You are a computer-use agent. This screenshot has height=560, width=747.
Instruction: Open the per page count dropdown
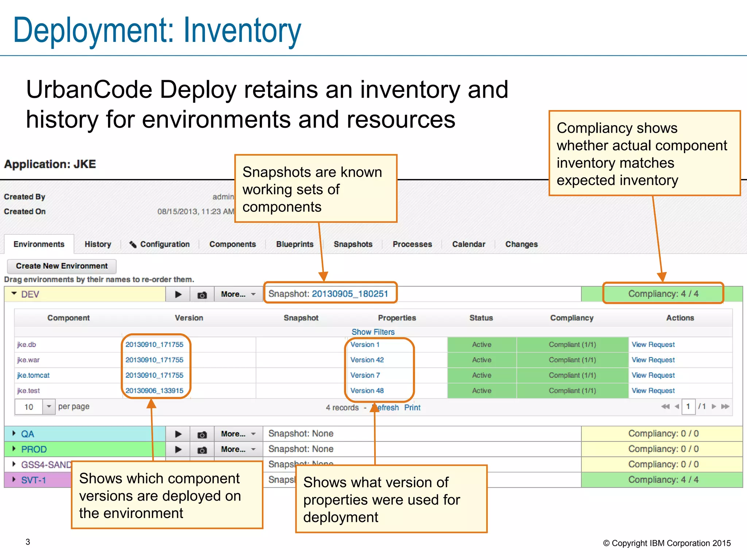click(49, 407)
